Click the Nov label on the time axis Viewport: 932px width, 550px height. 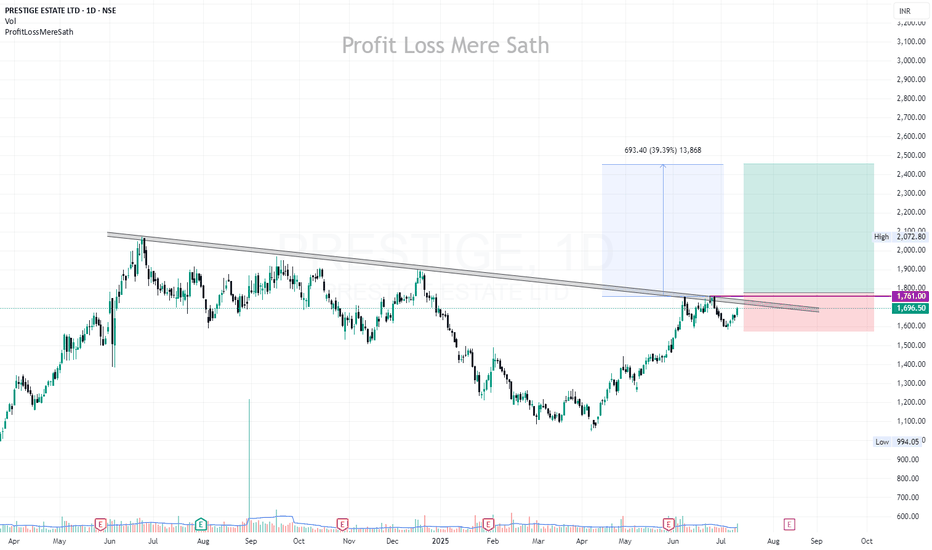349,541
